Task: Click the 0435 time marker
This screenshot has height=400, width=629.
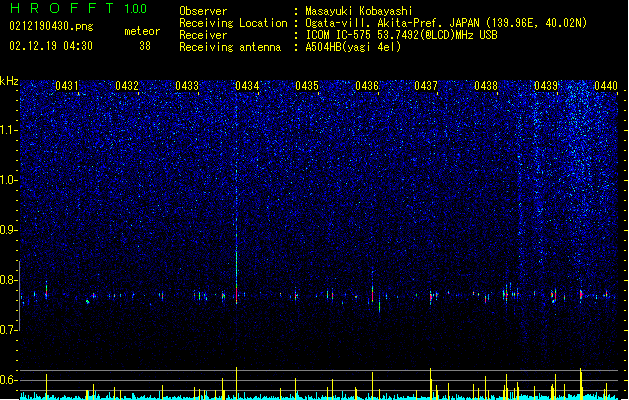Action: pos(307,86)
